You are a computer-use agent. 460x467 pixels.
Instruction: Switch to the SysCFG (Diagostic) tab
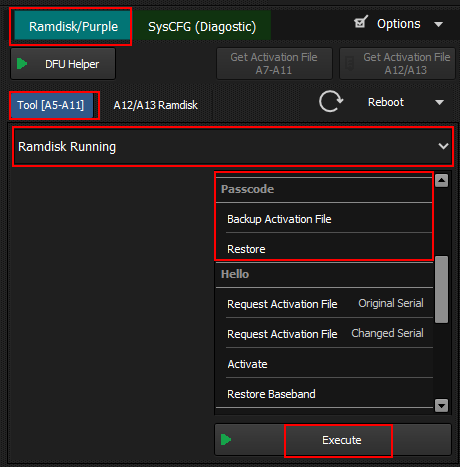(x=202, y=26)
